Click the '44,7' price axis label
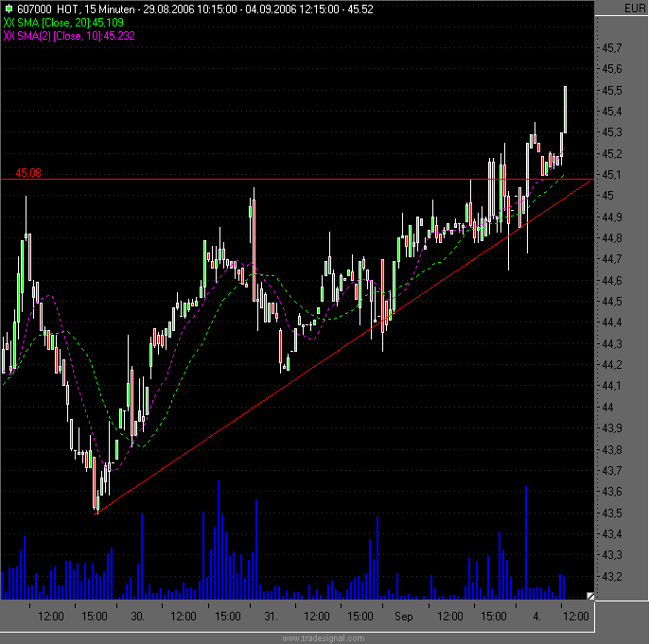Viewport: 649px width, 644px height. [612, 259]
